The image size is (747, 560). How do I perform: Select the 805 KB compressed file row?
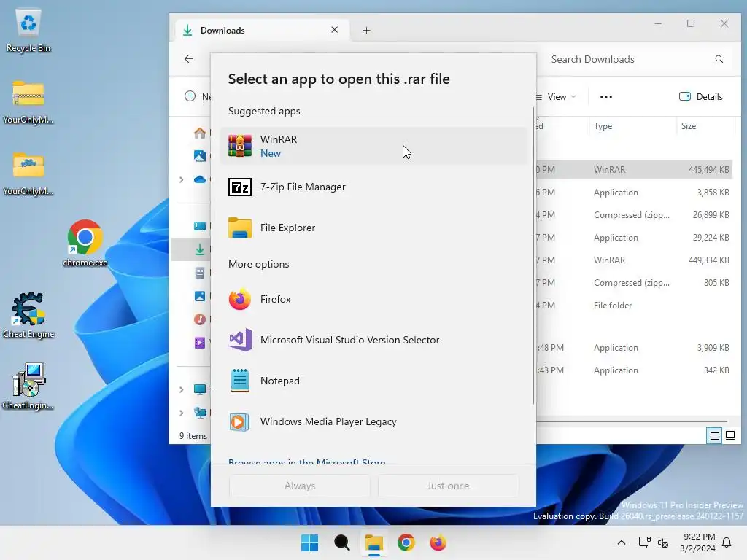(x=634, y=282)
